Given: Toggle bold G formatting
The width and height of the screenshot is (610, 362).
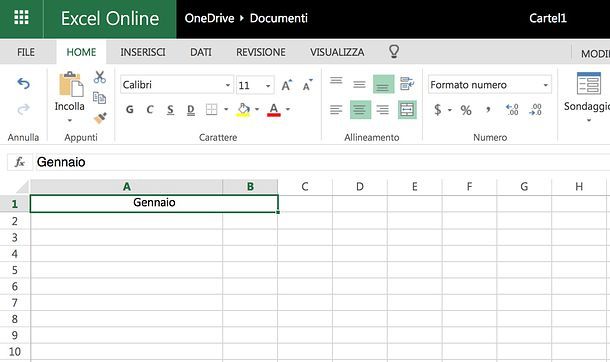Looking at the screenshot, I should click(130, 110).
